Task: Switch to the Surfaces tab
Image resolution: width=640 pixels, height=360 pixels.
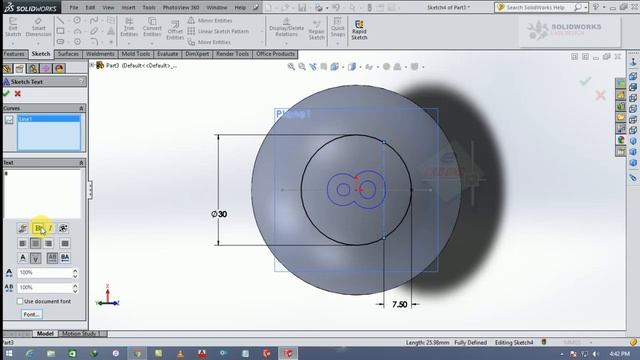Action: tap(68, 54)
